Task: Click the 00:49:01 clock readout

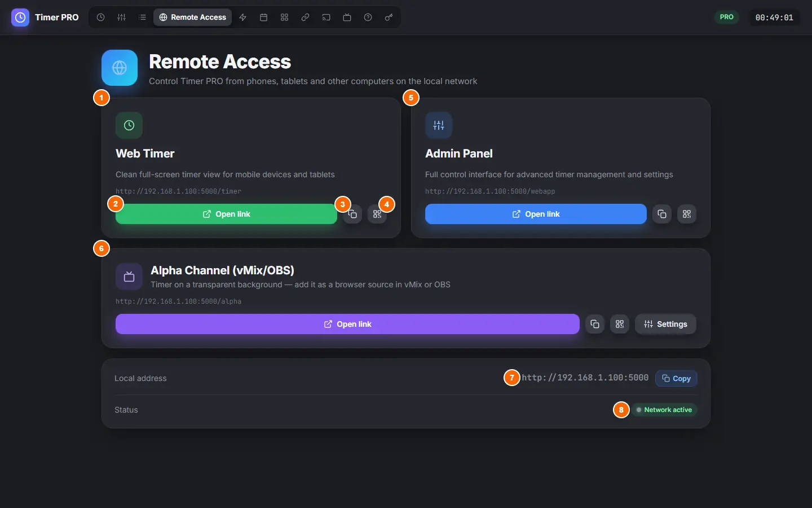Action: pyautogui.click(x=774, y=17)
